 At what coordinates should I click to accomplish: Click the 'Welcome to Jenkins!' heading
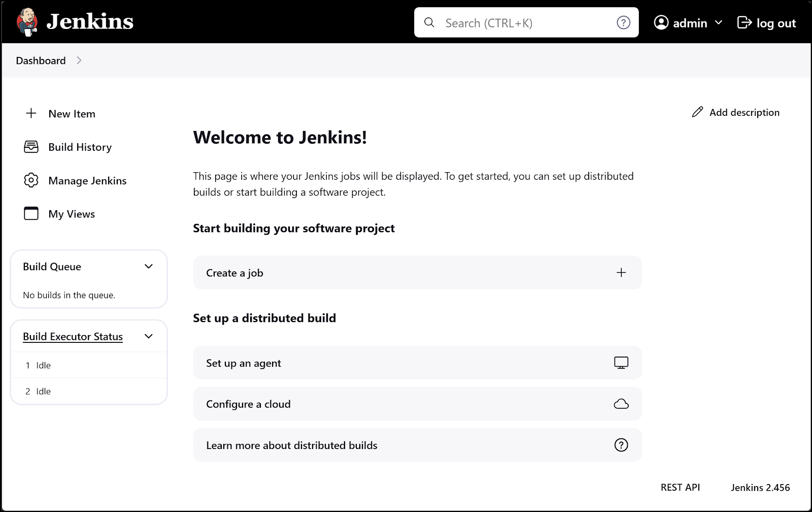pos(280,137)
